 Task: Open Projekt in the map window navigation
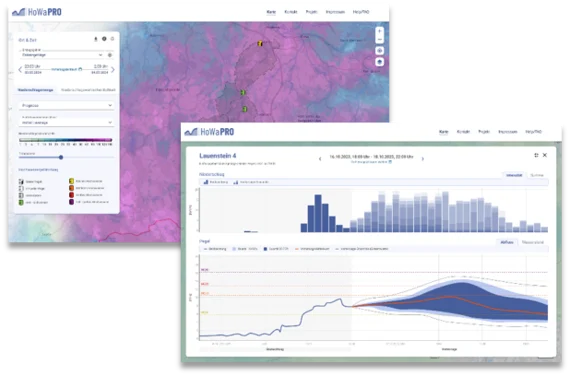click(x=311, y=12)
